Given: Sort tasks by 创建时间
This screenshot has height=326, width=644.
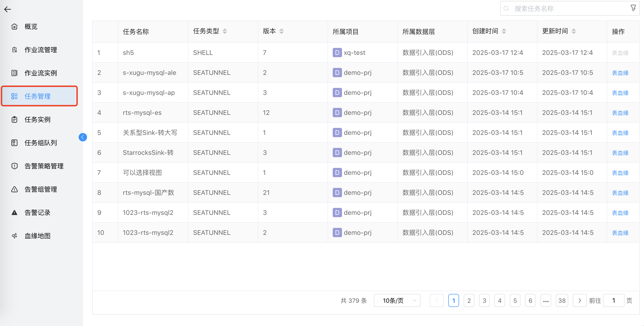Looking at the screenshot, I should 504,31.
